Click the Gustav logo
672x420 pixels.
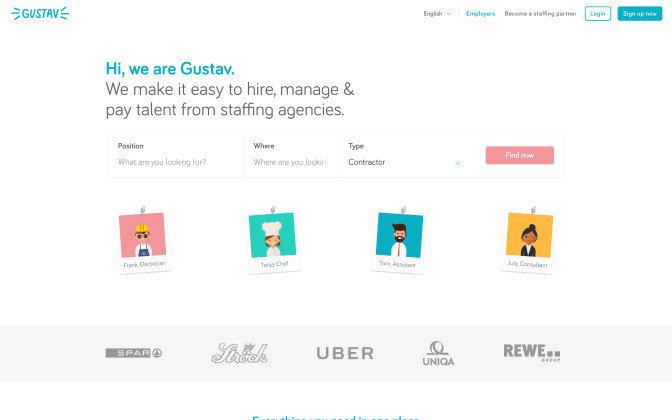40,14
